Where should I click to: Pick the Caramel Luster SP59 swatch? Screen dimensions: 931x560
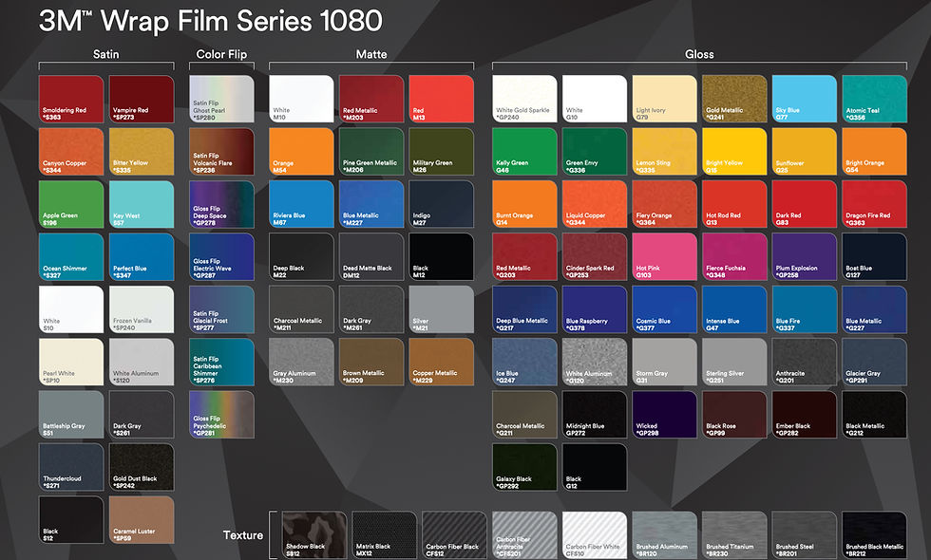pyautogui.click(x=142, y=520)
